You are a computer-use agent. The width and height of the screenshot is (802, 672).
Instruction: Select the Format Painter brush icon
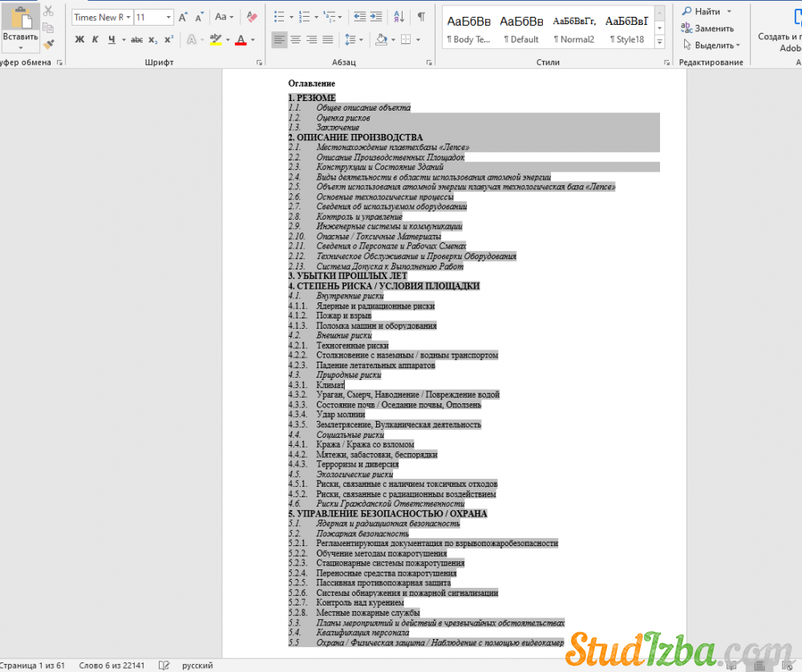pos(49,44)
